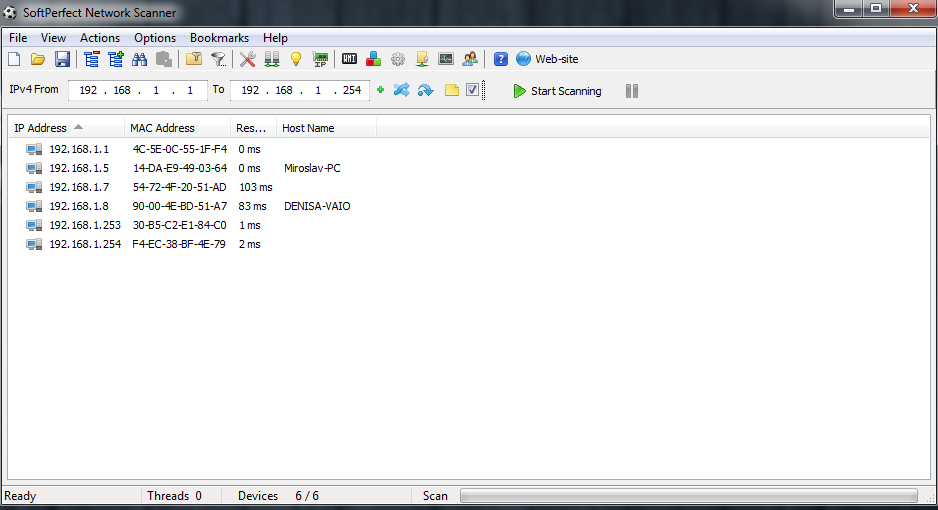Screen dimensions: 938x510
Task: Click the MAC address 4C-5E-0C-55-1F-F4
Action: (179, 149)
